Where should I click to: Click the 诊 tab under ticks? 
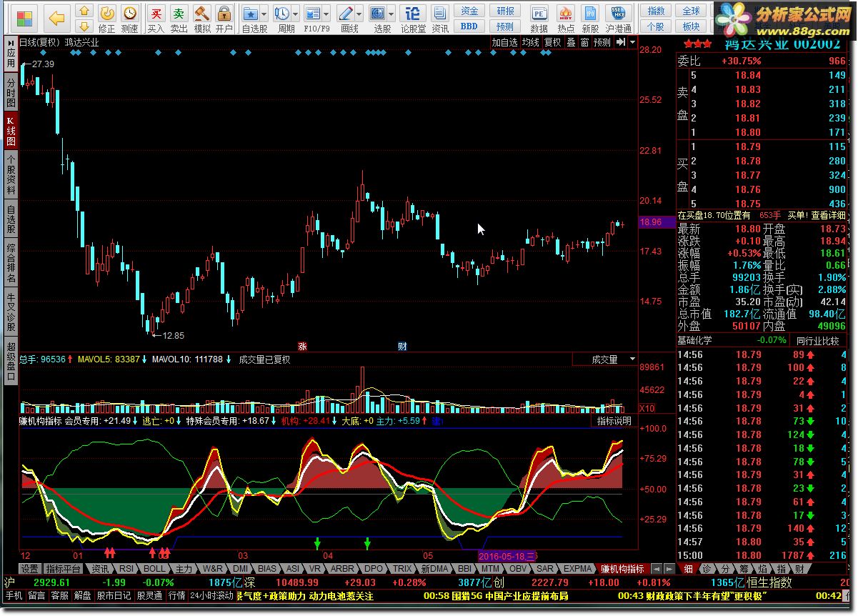pyautogui.click(x=707, y=569)
